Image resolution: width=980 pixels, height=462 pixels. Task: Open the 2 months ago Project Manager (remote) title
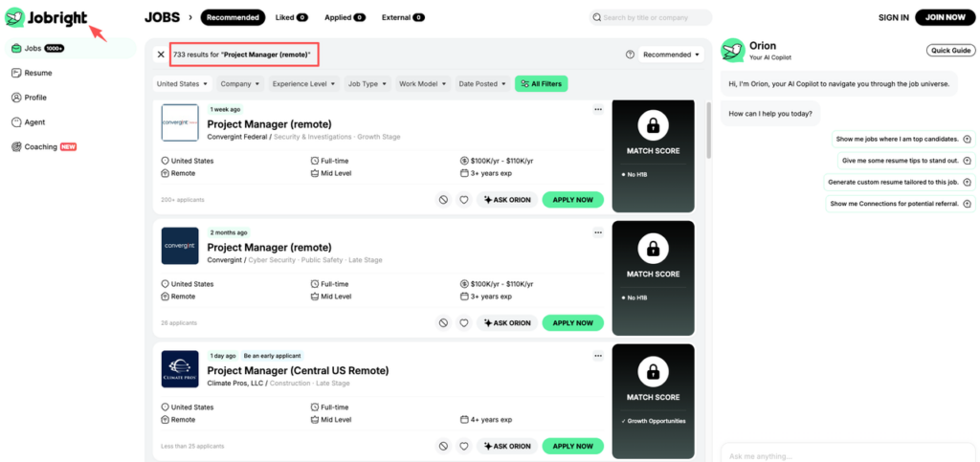pos(269,247)
